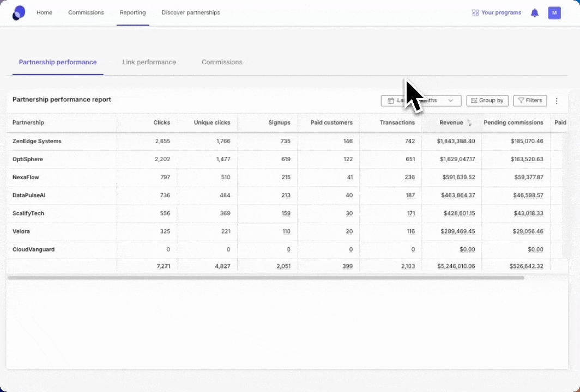The image size is (580, 392).
Task: Sort by the Pending commissions column header
Action: (513, 122)
